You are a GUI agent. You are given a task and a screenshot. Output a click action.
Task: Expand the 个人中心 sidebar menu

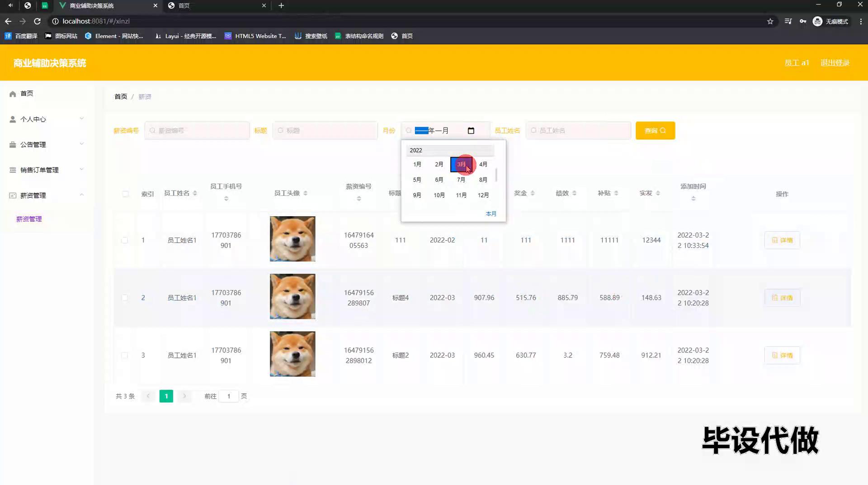point(46,119)
